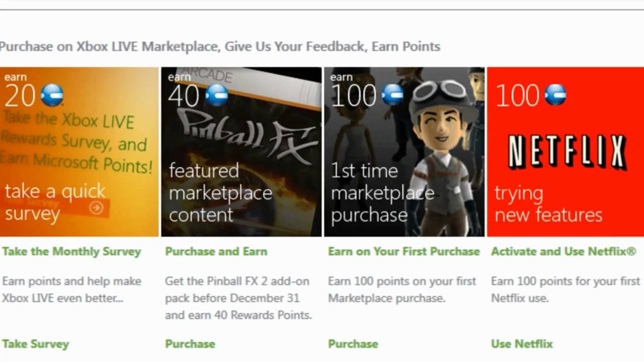Click the points icon on the 20-point survey tile
The image size is (644, 362).
point(52,95)
